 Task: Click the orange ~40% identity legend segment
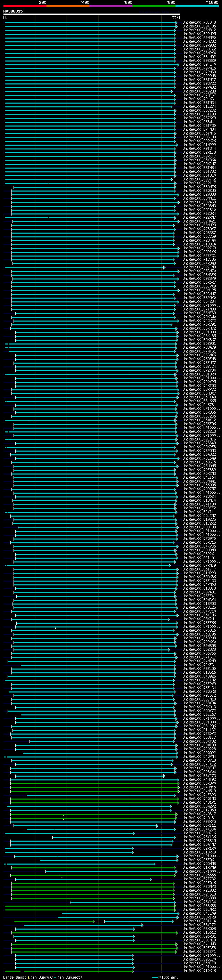click(68, 6)
